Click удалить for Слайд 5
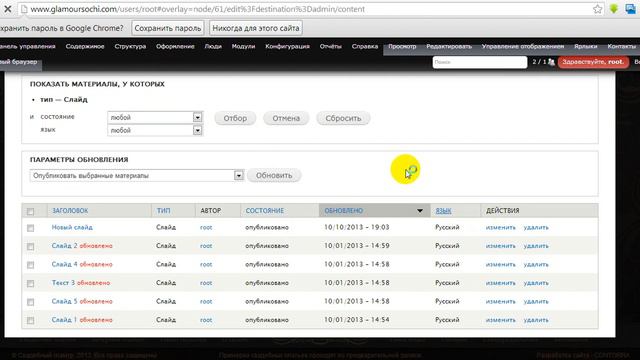 point(536,301)
